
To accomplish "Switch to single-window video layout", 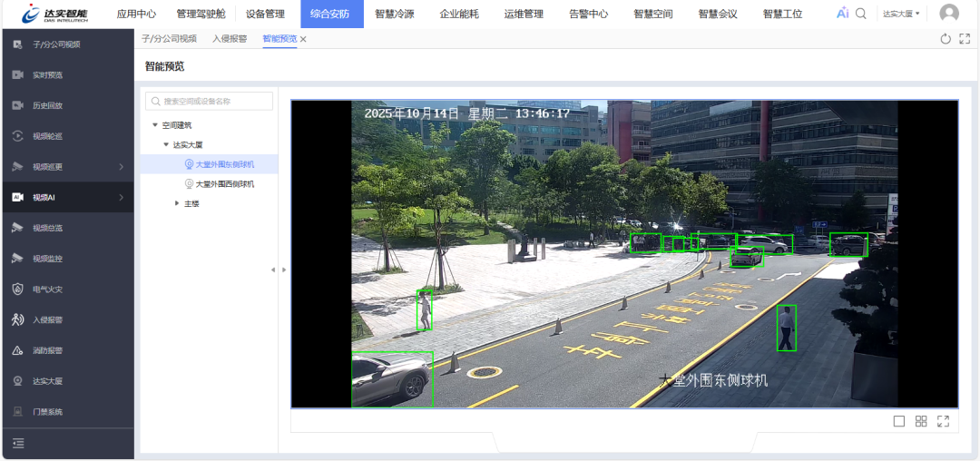I will (898, 421).
